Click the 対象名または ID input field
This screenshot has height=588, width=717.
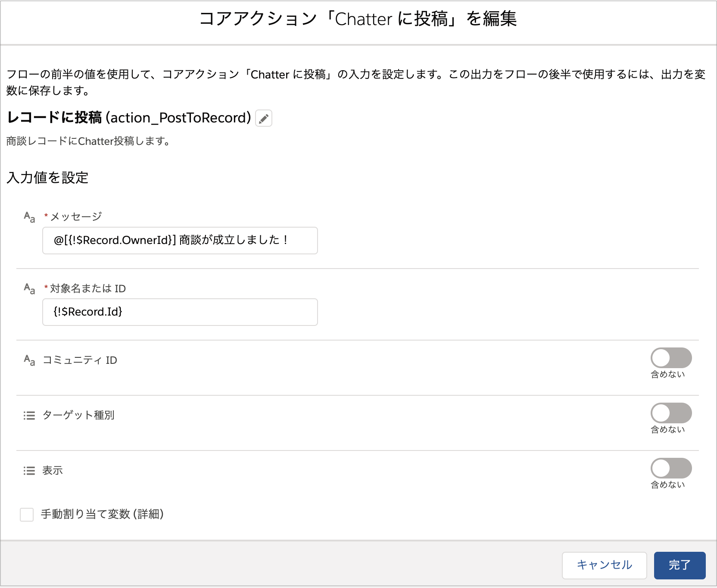tap(180, 312)
